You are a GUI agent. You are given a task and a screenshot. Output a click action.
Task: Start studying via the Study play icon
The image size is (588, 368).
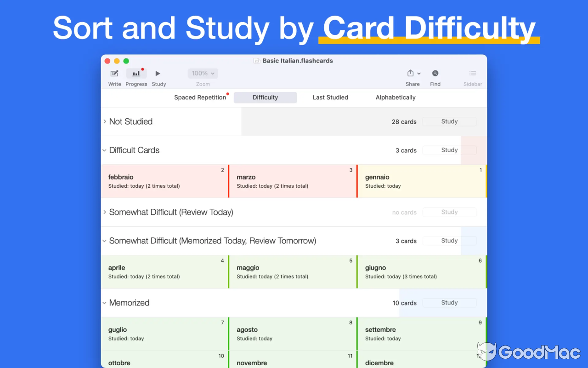[x=158, y=74]
